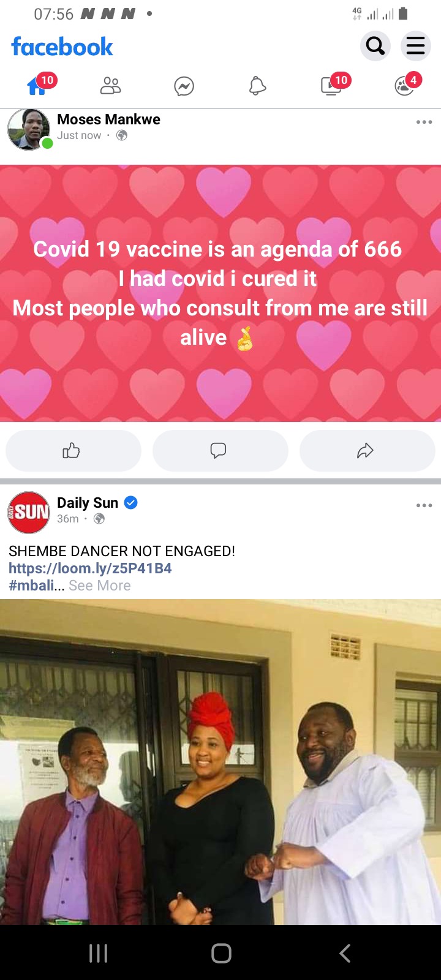This screenshot has height=980, width=441.
Task: Open Messenger chat icon
Action: click(x=184, y=86)
